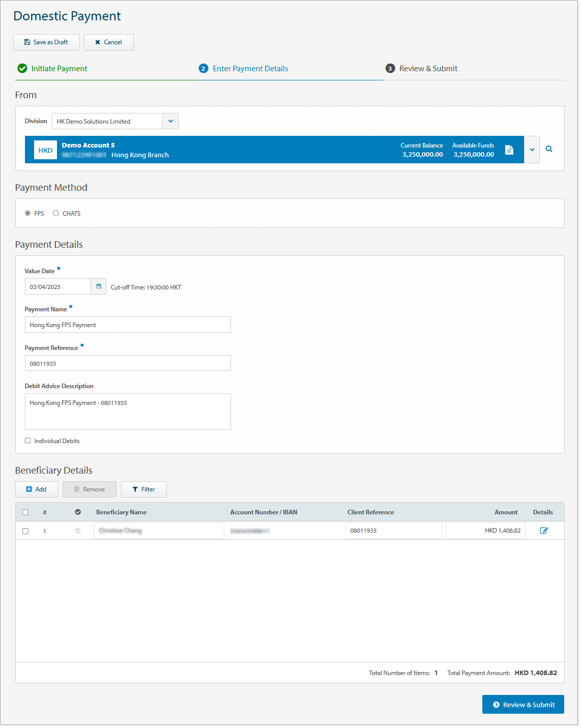The width and height of the screenshot is (581, 728).
Task: Click the Save as Draft button
Action: point(46,42)
